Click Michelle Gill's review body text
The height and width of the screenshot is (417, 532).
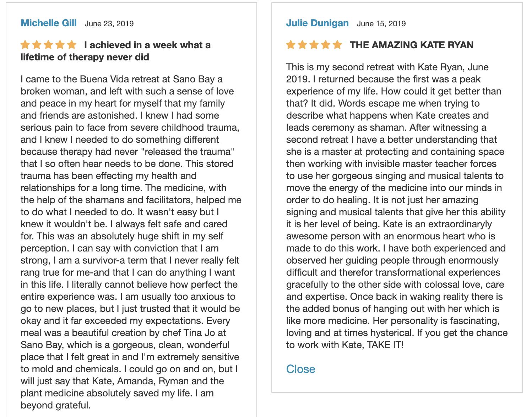coord(131,242)
